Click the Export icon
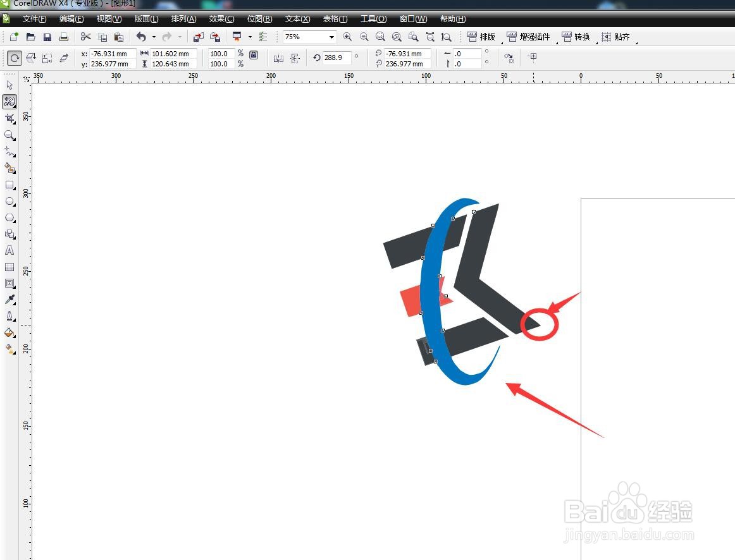 (215, 37)
